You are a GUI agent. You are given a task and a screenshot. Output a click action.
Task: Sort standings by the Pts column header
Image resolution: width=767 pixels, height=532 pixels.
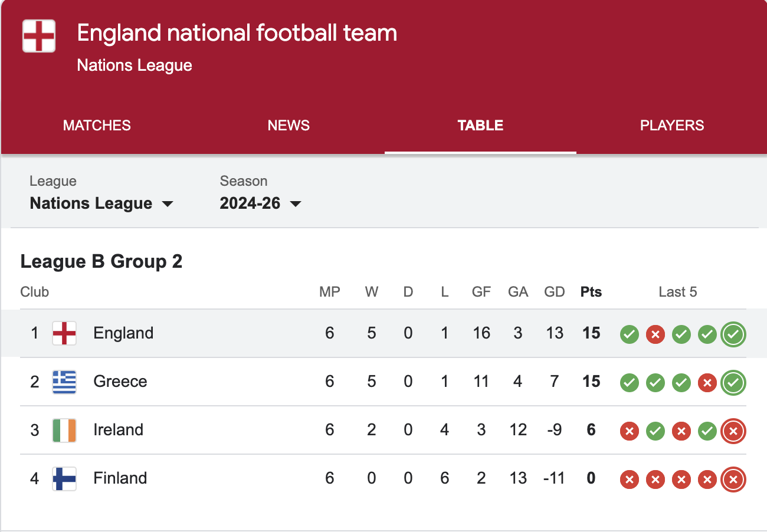[591, 291]
